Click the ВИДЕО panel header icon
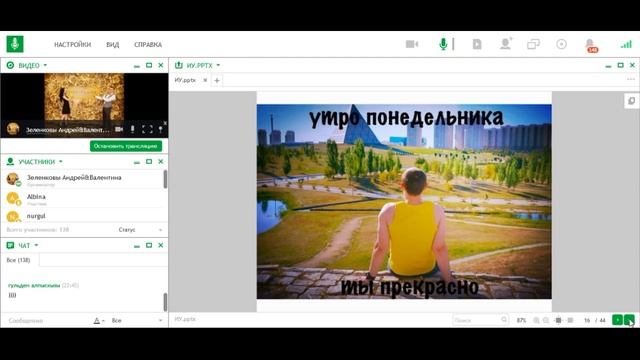This screenshot has height=360, width=640. [10, 65]
